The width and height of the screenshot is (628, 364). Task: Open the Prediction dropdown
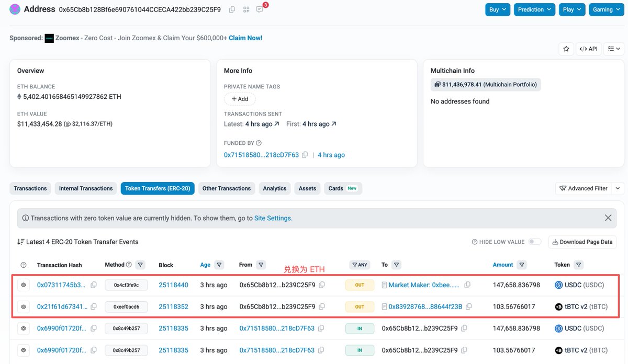(x=535, y=9)
